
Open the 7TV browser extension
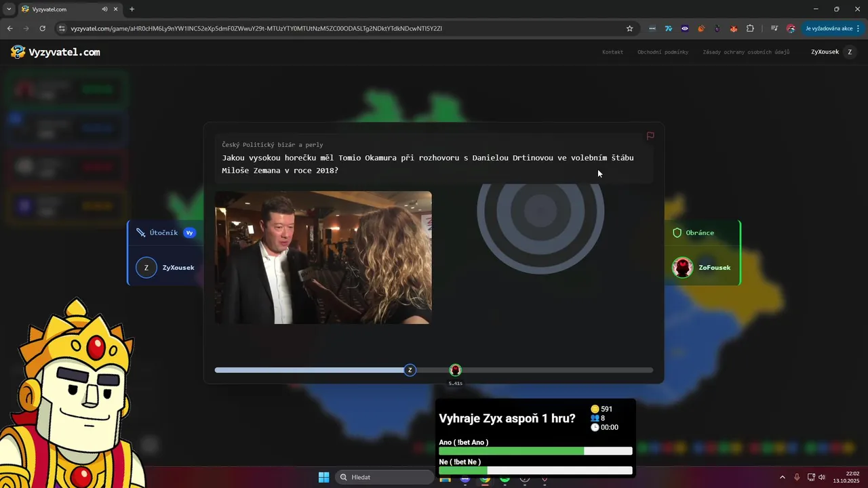668,28
